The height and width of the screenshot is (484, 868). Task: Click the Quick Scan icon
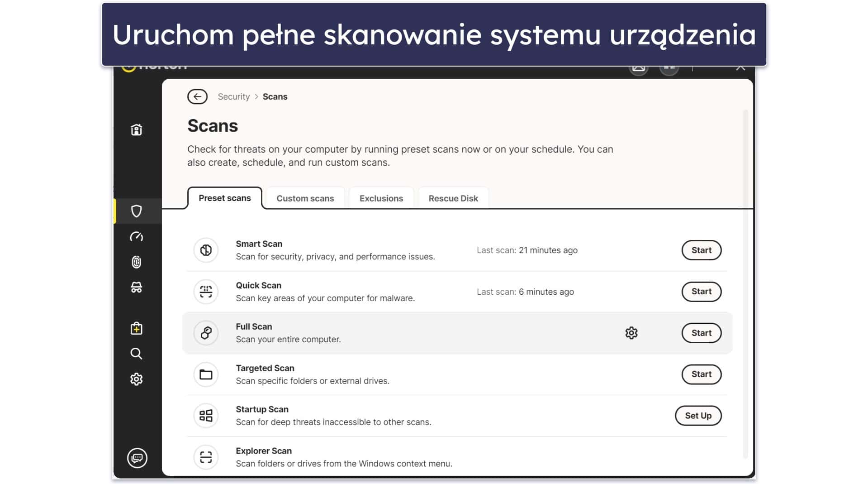click(x=206, y=292)
